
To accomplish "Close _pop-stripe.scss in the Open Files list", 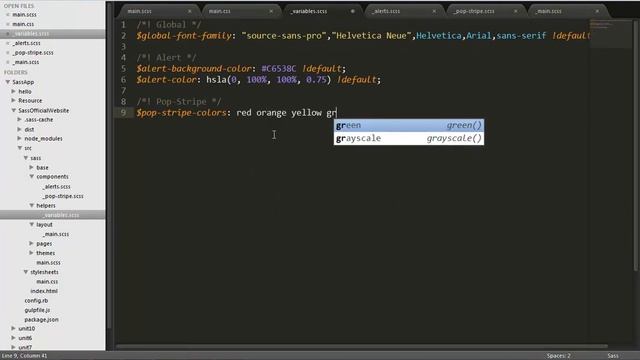I will (x=7, y=53).
